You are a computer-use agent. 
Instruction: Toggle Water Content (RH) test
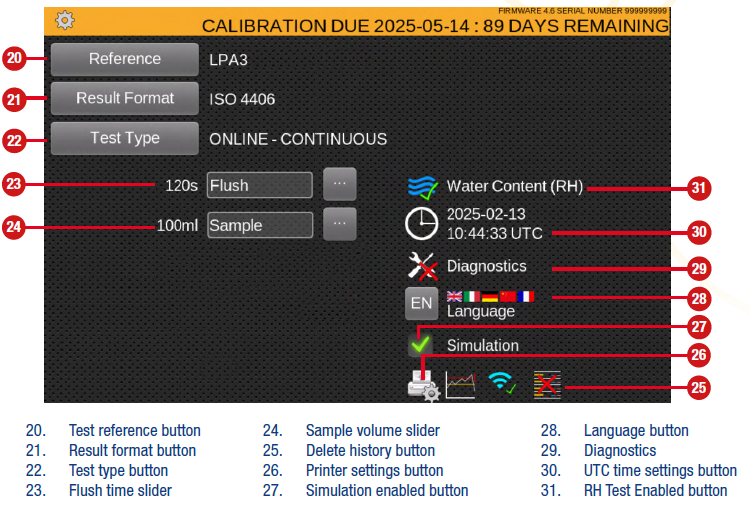tap(422, 187)
